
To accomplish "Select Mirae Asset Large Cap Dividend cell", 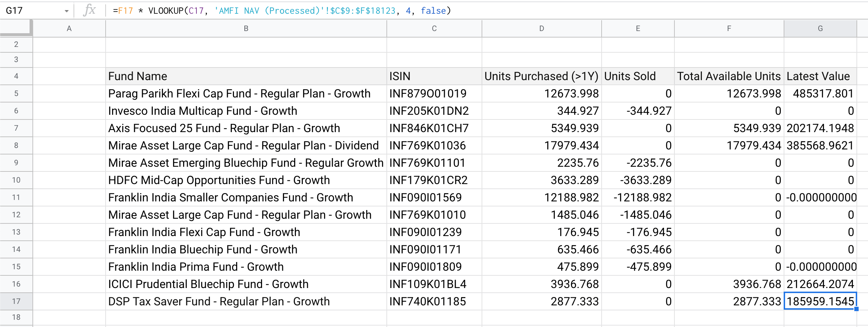I will pos(246,145).
